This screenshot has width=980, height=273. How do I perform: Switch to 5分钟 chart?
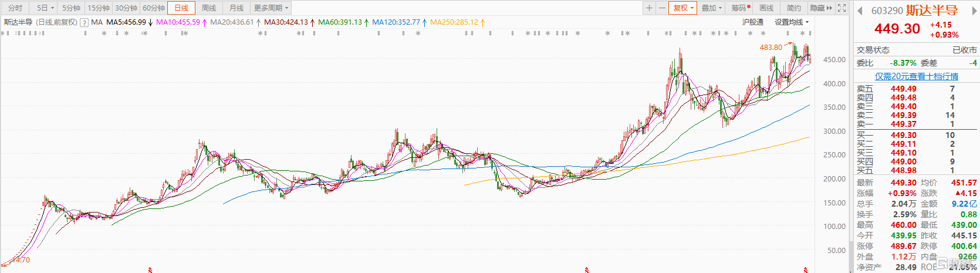pyautogui.click(x=71, y=8)
